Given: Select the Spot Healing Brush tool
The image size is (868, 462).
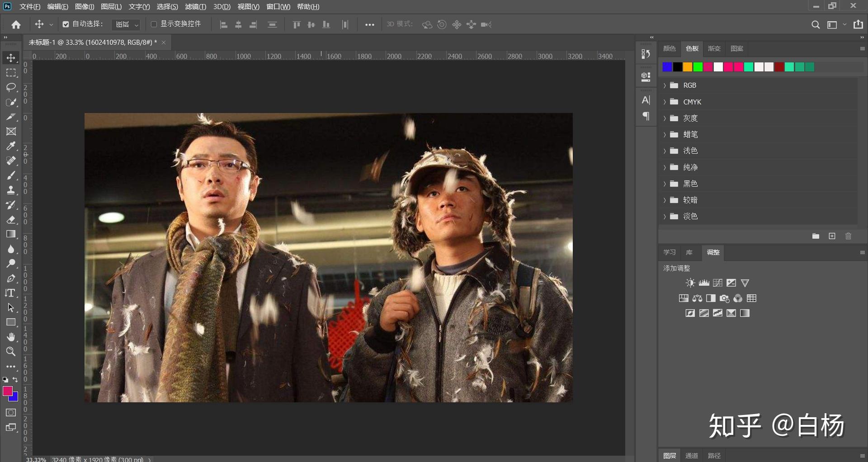Looking at the screenshot, I should (11, 161).
